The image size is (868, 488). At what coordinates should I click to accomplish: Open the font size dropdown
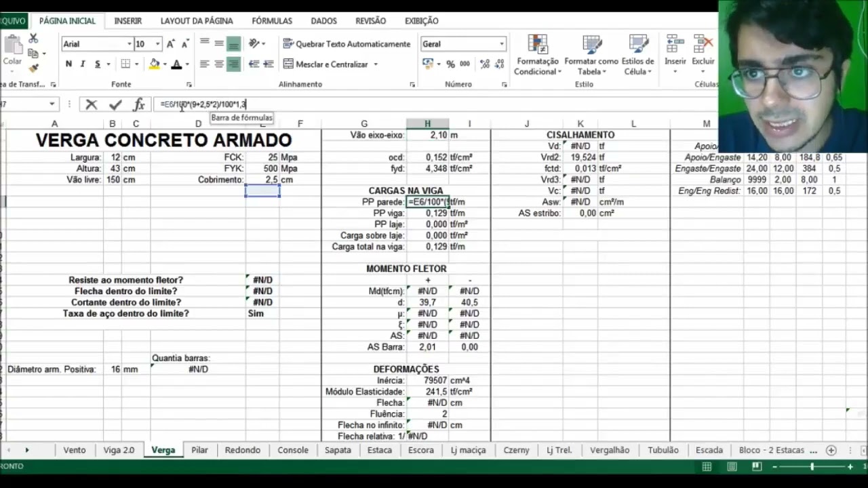click(157, 44)
